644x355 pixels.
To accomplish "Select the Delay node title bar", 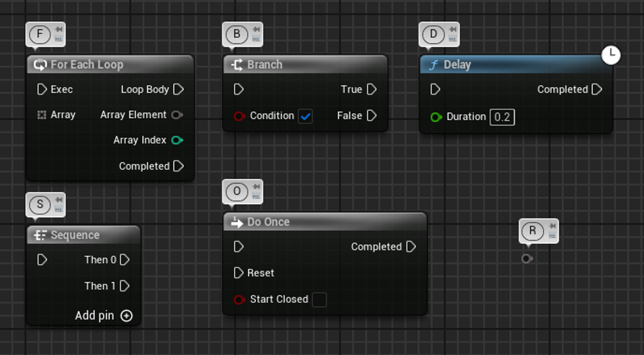I will point(516,65).
